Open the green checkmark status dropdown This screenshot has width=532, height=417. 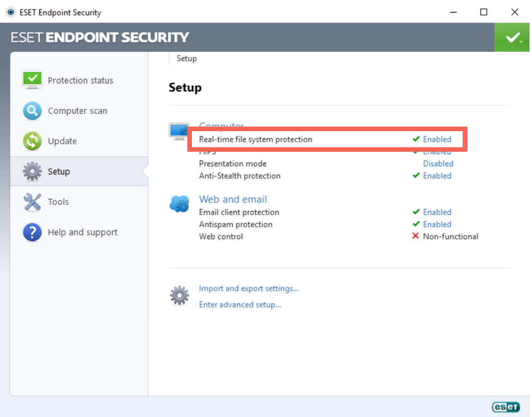click(512, 37)
